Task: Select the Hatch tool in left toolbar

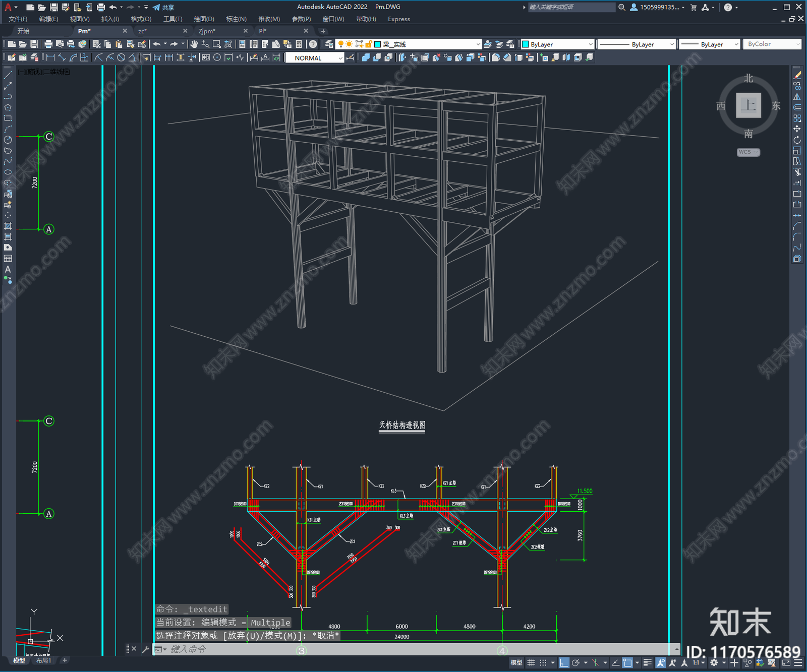Action: click(x=8, y=226)
